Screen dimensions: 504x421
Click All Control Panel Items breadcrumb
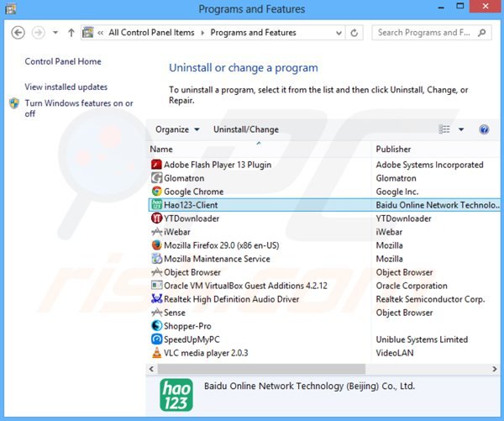(151, 33)
